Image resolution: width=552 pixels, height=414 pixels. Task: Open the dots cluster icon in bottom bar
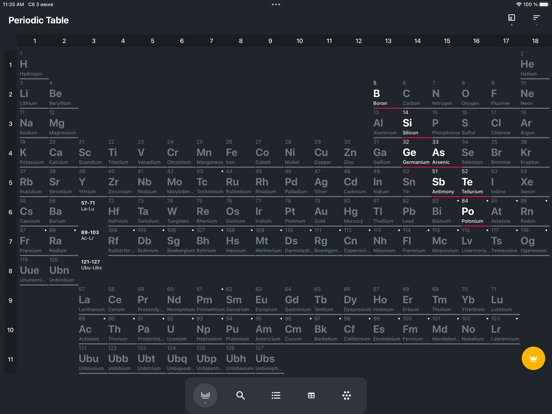click(x=346, y=395)
